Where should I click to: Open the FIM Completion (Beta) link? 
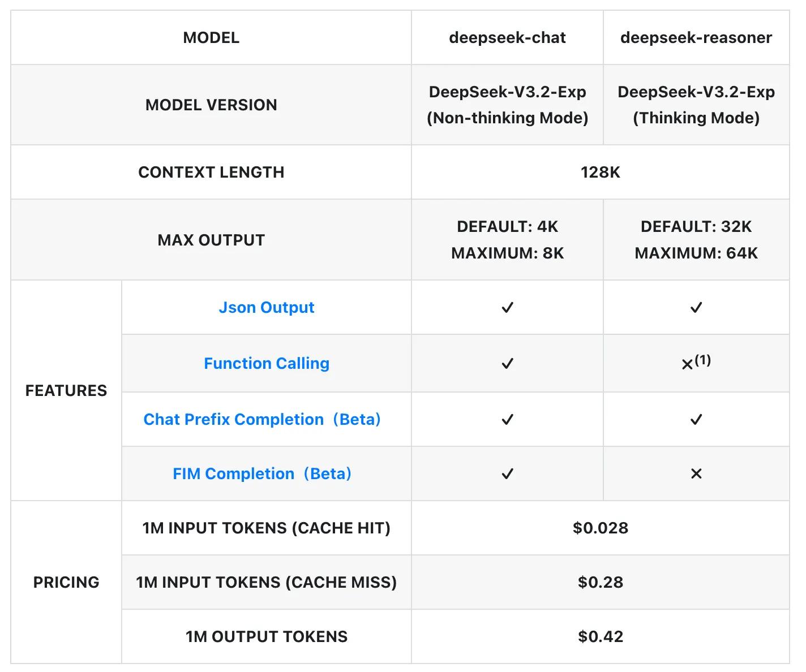(261, 473)
